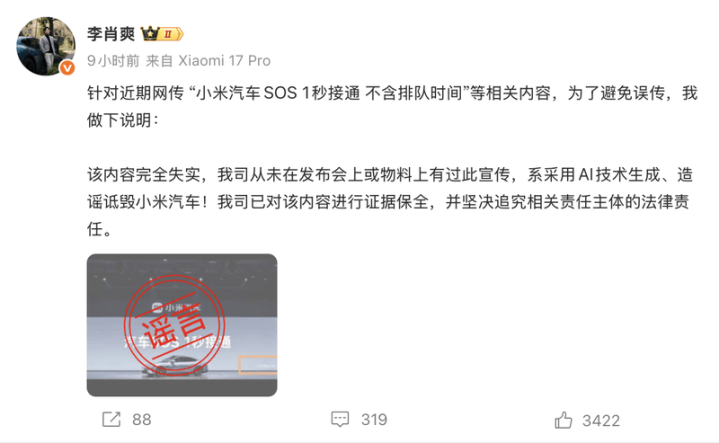
Task: Open comments via speech bubble icon
Action: pyautogui.click(x=340, y=419)
